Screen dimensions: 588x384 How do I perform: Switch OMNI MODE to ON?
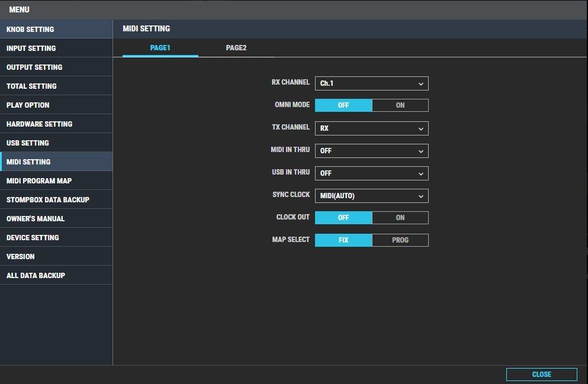400,105
